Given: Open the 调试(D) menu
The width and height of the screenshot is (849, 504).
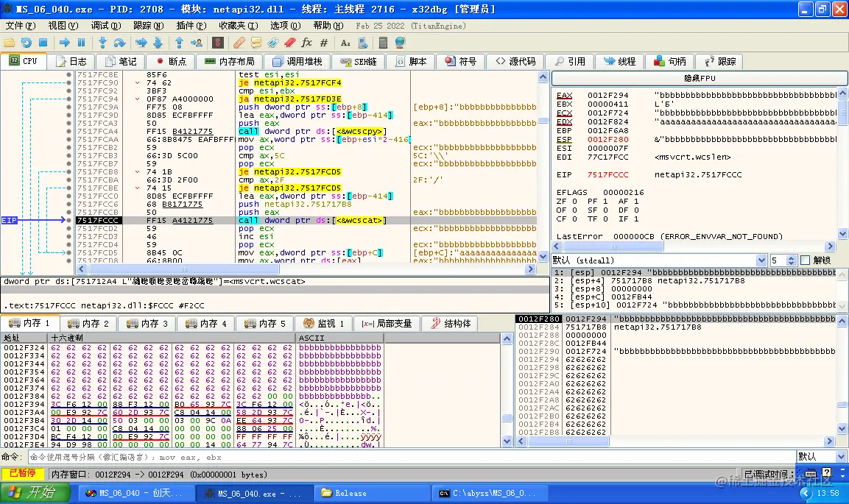Looking at the screenshot, I should [x=105, y=26].
